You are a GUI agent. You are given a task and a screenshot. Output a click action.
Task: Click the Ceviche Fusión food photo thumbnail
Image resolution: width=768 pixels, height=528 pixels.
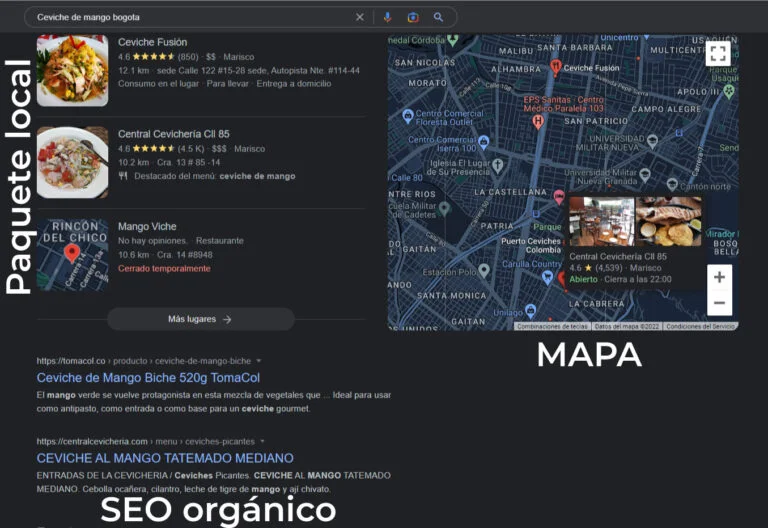point(73,71)
